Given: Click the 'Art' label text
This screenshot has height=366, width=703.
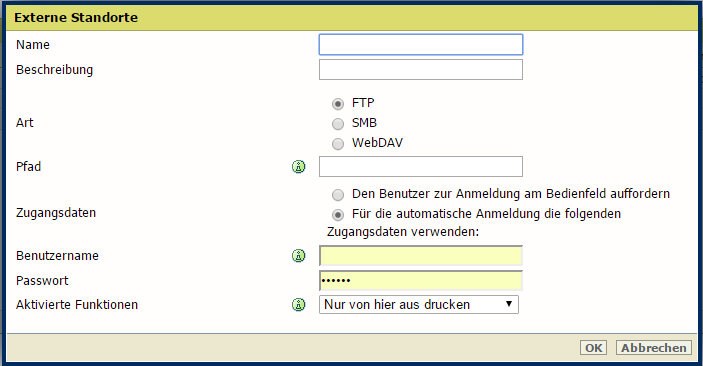Looking at the screenshot, I should click(25, 123).
